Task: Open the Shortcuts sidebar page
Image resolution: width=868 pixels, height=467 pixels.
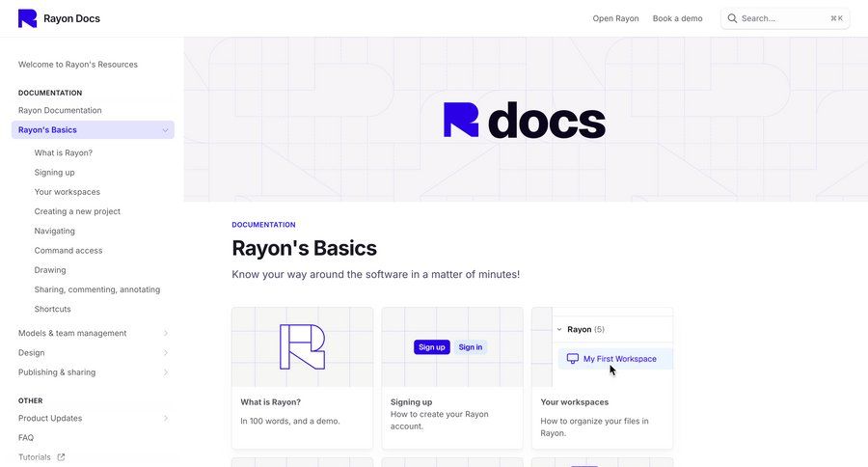Action: [53, 309]
